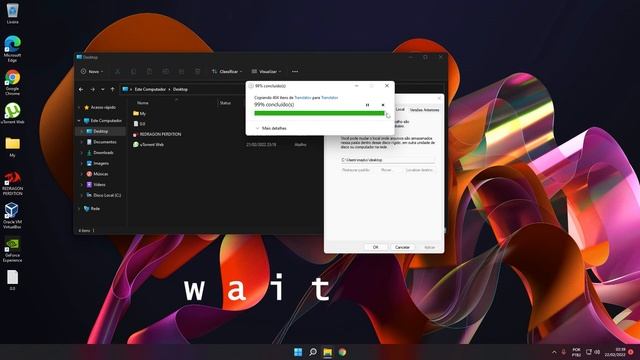640x360 pixels.
Task: Select the 0.0 file icon on the desktop
Action: coord(12,280)
